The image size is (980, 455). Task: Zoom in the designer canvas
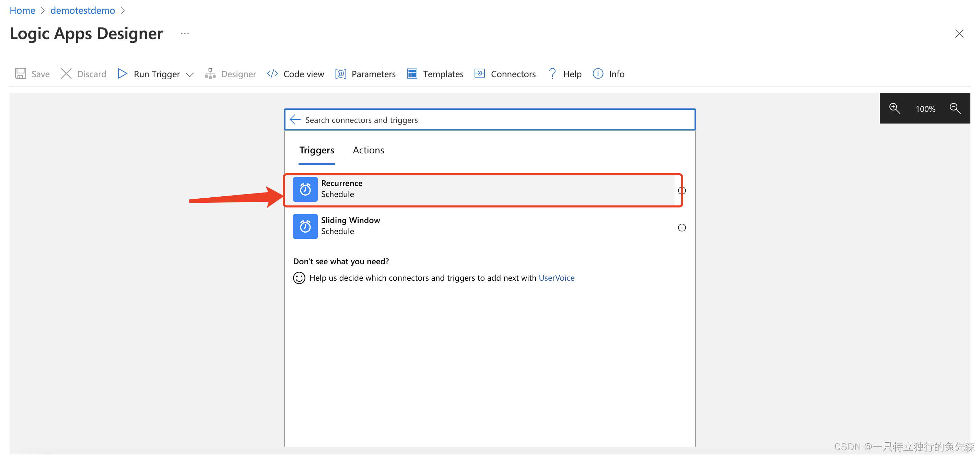point(895,109)
